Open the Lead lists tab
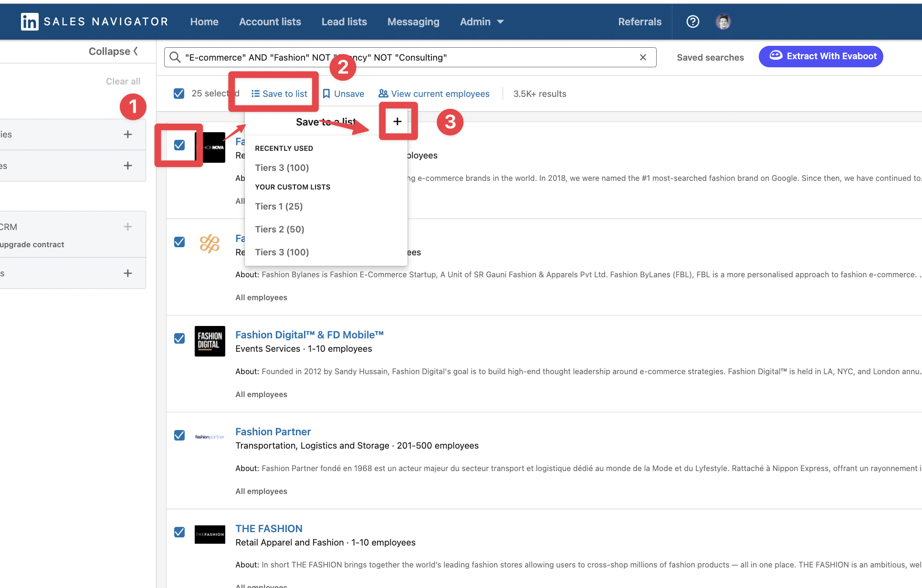 [x=344, y=21]
